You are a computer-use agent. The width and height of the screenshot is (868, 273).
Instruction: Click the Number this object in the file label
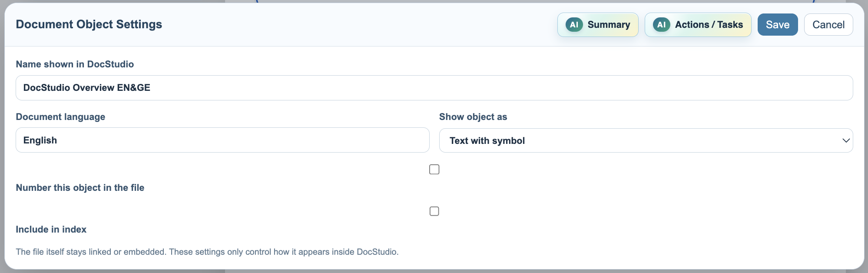point(80,188)
